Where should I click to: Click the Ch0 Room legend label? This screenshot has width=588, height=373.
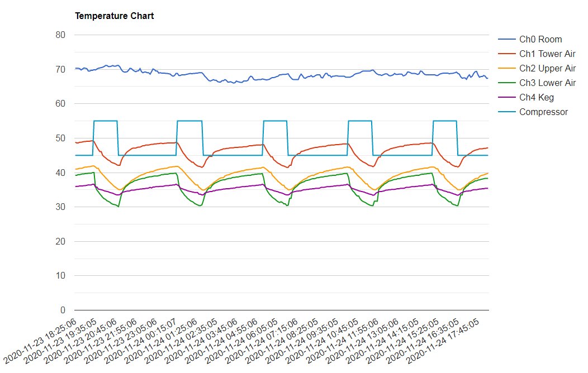[x=540, y=39]
